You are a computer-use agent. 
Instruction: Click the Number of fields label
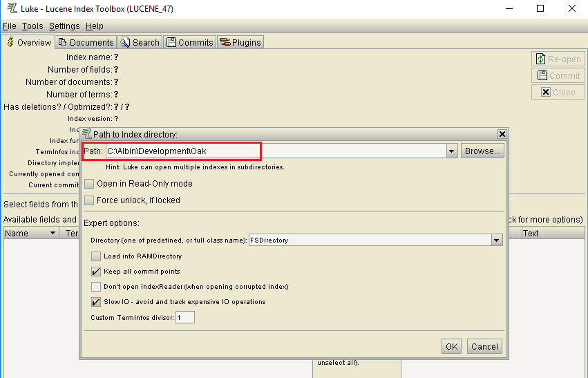coord(80,69)
